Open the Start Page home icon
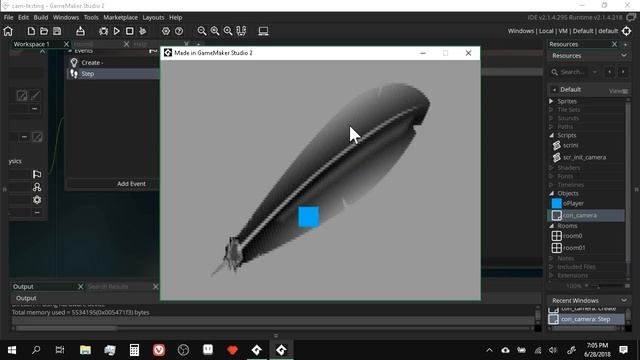Image resolution: width=640 pixels, height=360 pixels. point(8,31)
